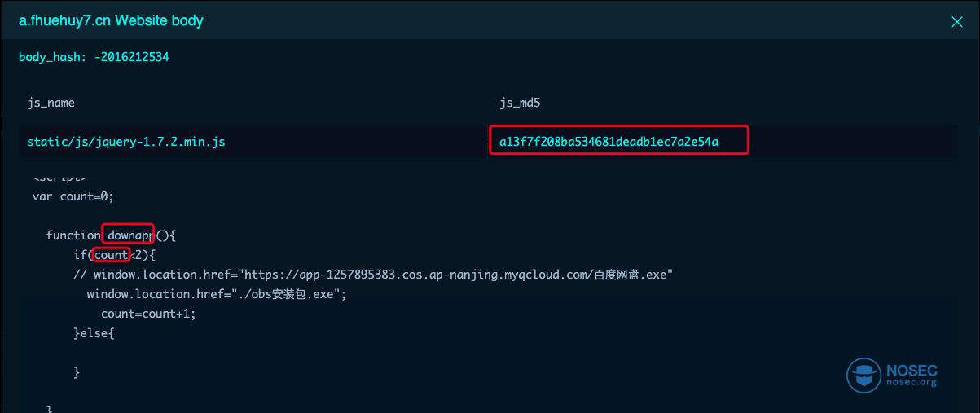Click the NOSEC hacker logo icon
Viewport: 980px width, 413px height.
(x=864, y=376)
